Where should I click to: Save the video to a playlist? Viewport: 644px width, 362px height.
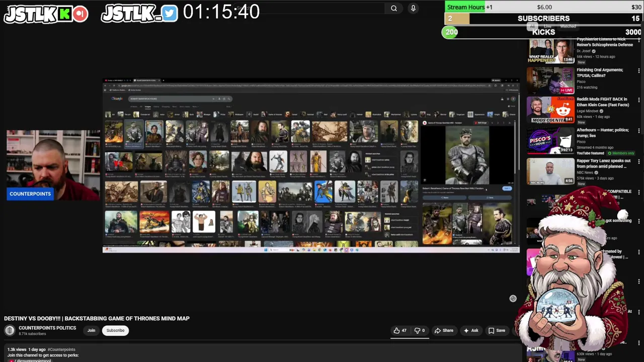(x=497, y=330)
